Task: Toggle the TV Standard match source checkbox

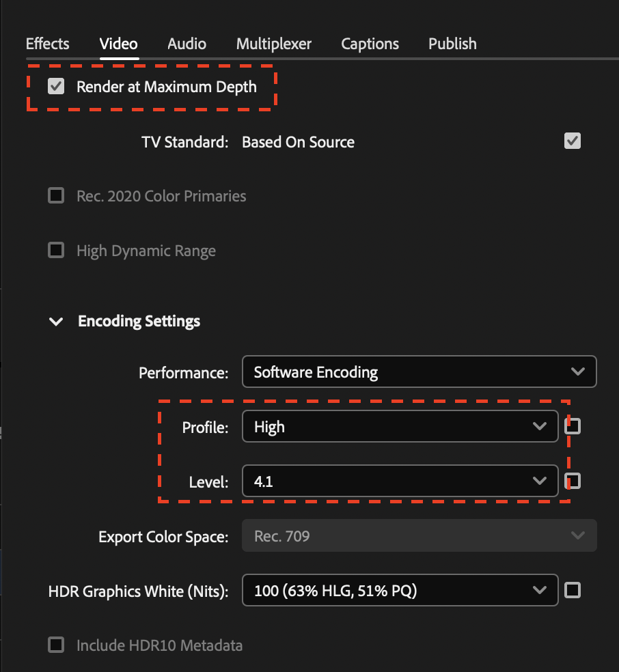Action: (573, 141)
